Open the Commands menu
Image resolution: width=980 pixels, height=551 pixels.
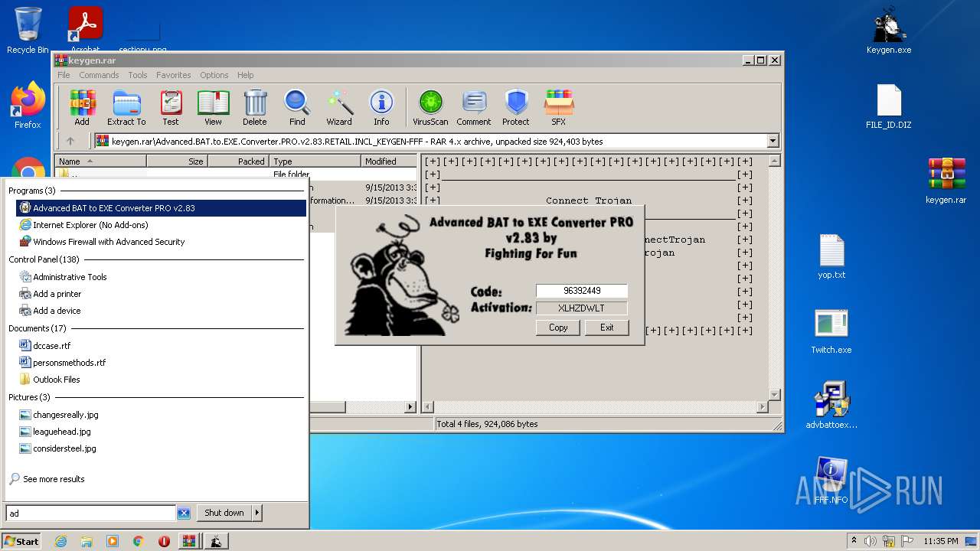tap(99, 75)
